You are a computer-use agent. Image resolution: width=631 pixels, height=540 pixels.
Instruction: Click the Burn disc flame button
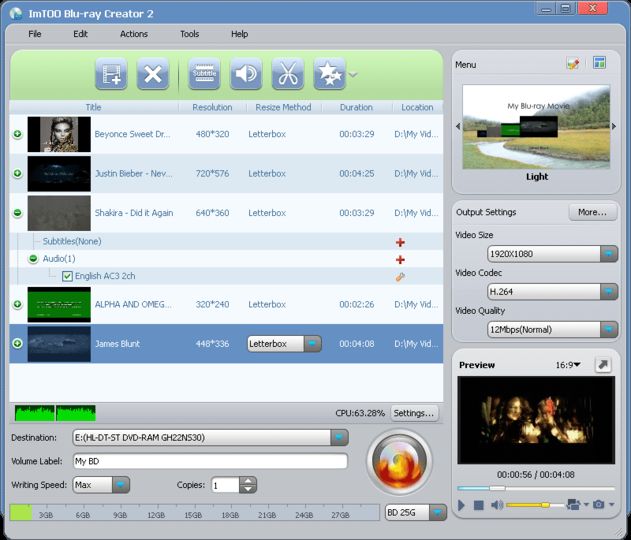399,462
